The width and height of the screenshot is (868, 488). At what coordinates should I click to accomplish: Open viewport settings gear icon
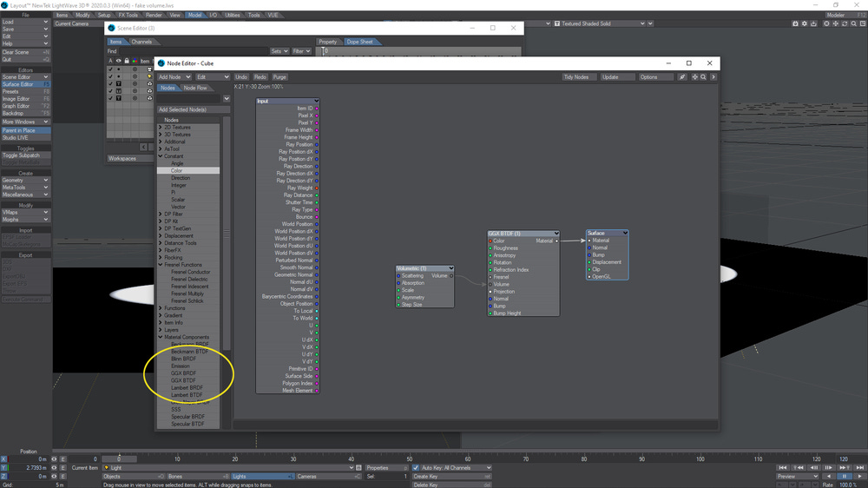805,23
